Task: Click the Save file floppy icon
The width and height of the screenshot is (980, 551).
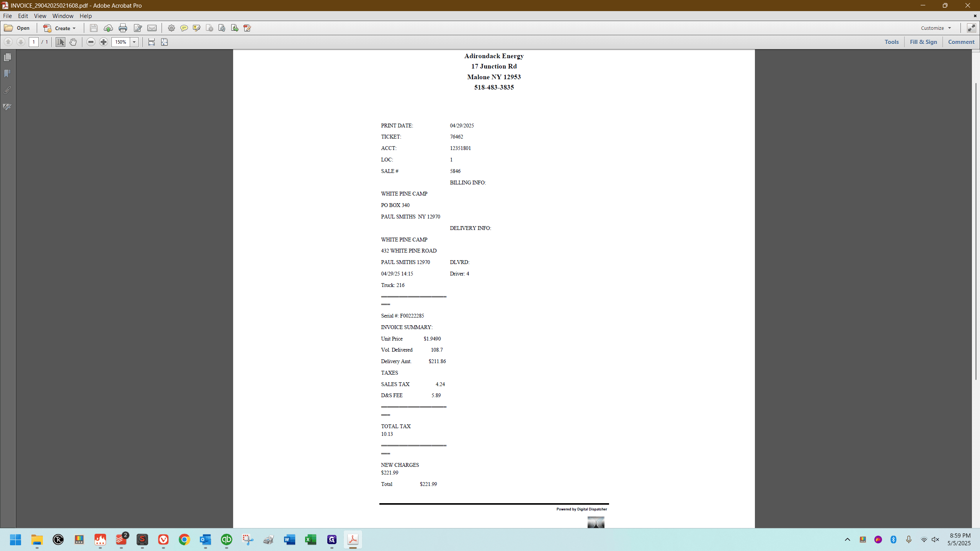Action: tap(93, 28)
